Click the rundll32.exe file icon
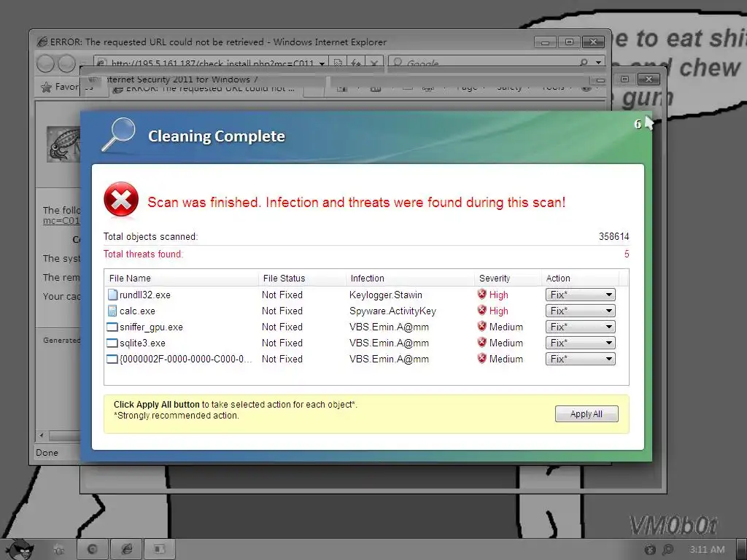Viewport: 747px width, 560px height. click(112, 295)
